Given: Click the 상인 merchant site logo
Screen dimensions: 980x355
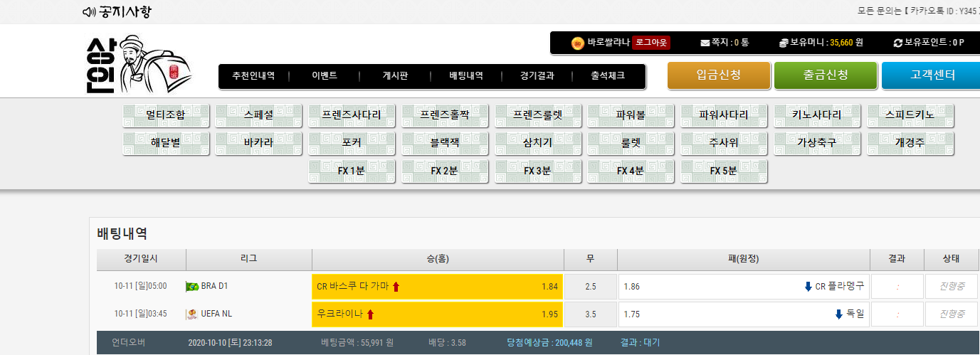Looking at the screenshot, I should [x=138, y=64].
